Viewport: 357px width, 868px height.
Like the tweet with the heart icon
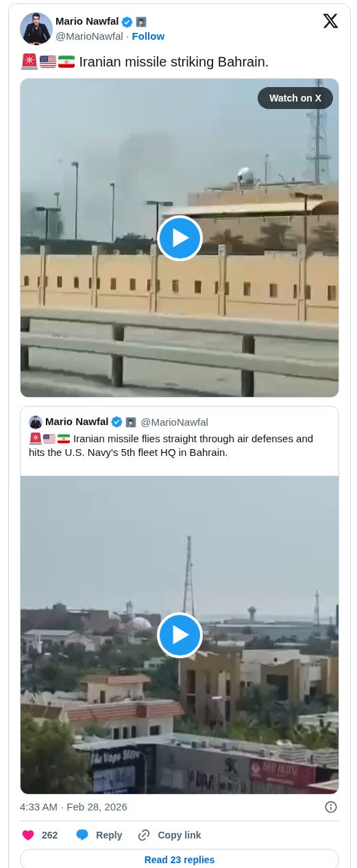point(28,835)
